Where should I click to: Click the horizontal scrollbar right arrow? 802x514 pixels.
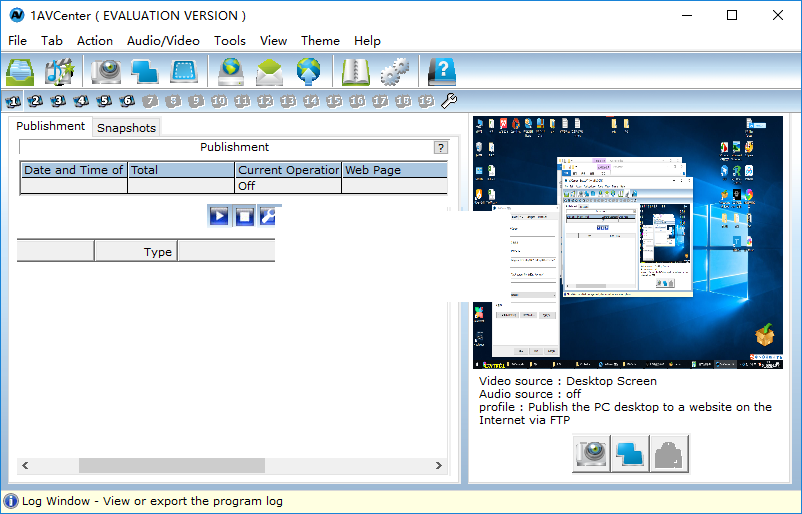coord(438,465)
